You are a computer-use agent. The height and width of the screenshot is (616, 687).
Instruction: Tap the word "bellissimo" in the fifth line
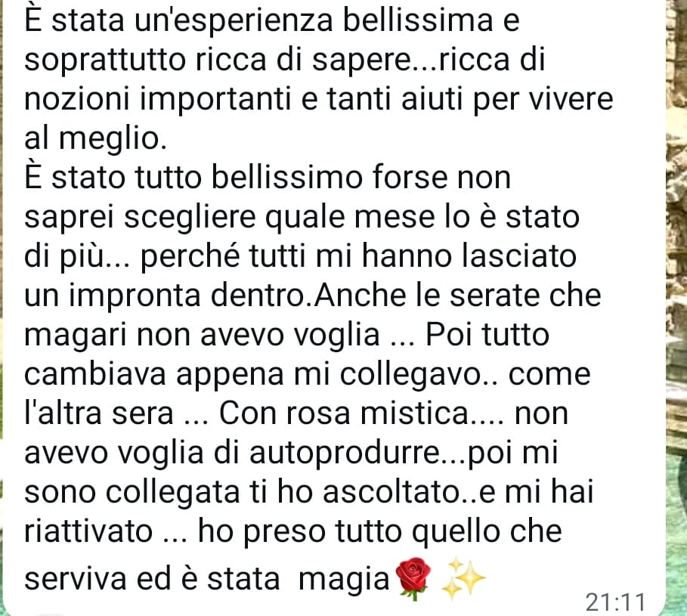287,178
